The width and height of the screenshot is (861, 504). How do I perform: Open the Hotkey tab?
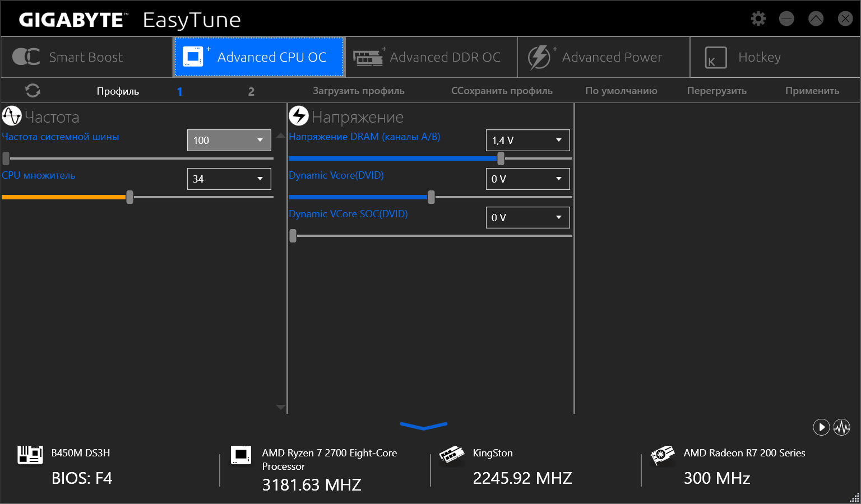775,57
